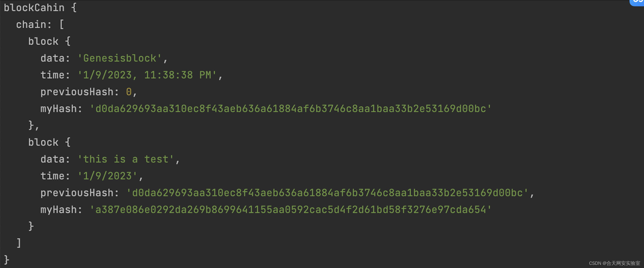The width and height of the screenshot is (644, 268).
Task: Select the 'Genesisblock' data string
Action: 120,58
